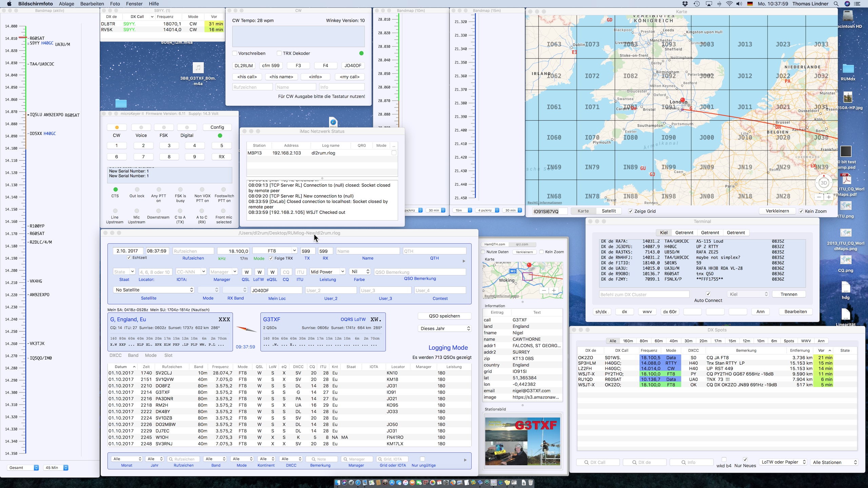Click the QSO speichern button
The width and height of the screenshot is (868, 488).
click(x=444, y=316)
